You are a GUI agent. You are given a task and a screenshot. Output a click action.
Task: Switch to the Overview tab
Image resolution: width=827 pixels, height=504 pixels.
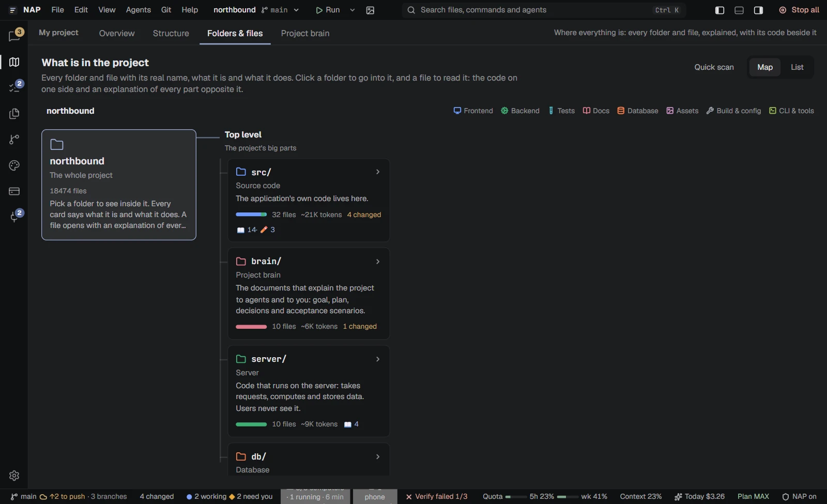click(117, 33)
